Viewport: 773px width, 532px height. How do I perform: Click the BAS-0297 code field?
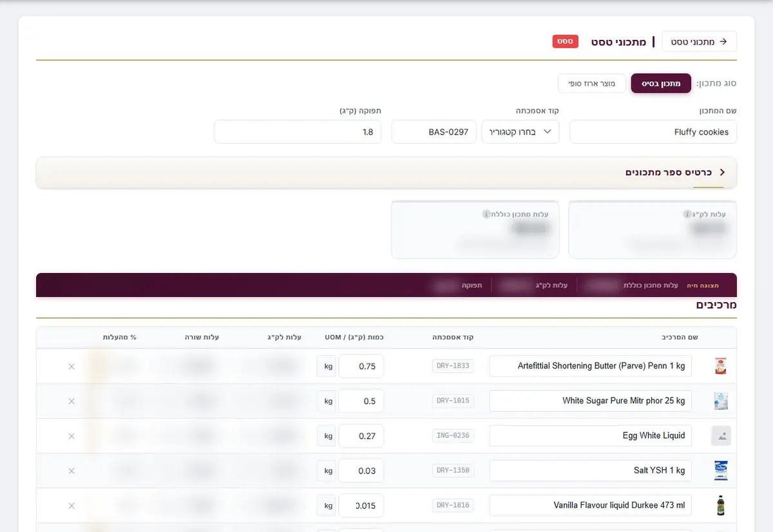click(x=434, y=132)
